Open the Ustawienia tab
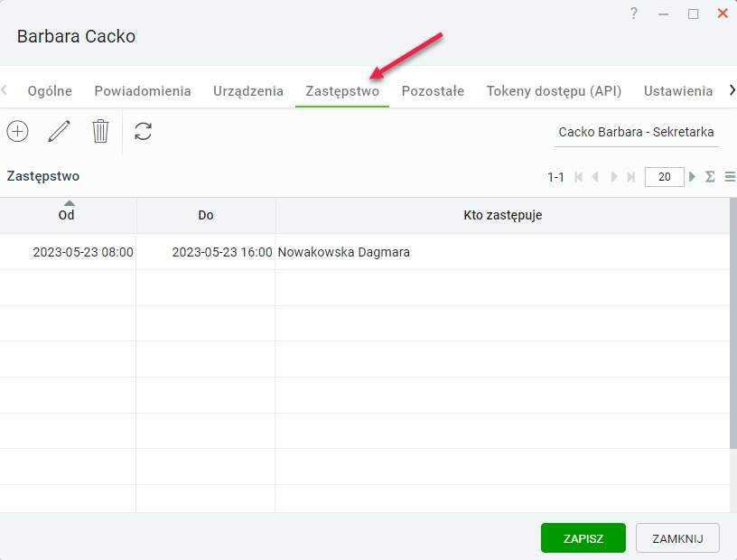737x560 pixels. [678, 90]
